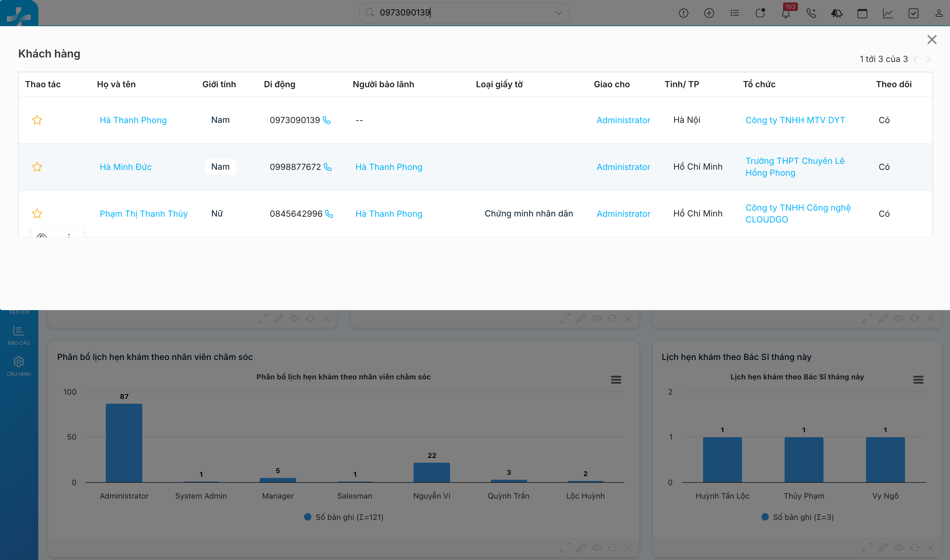Open the checklist task icon in top bar
This screenshot has height=560, width=950.
click(913, 14)
